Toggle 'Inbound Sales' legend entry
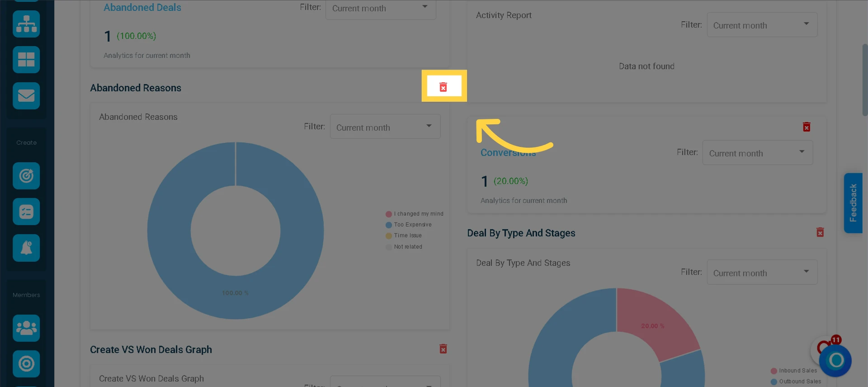 tap(794, 371)
